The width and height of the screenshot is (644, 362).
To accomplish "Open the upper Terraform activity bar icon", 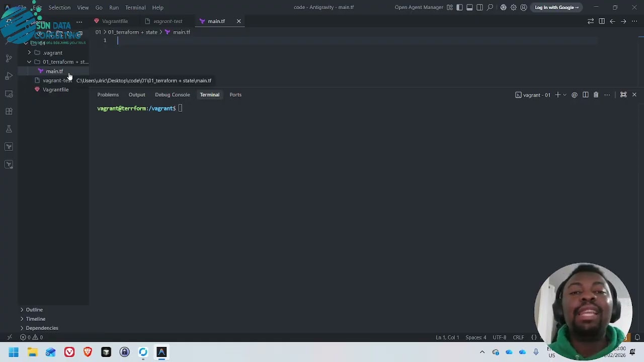I will pyautogui.click(x=9, y=147).
